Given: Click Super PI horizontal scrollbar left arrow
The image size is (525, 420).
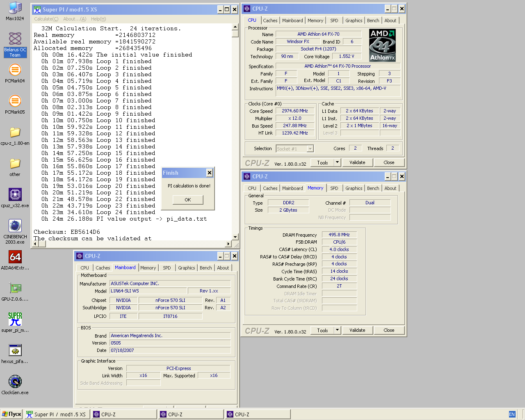Looking at the screenshot, I should (x=35, y=244).
